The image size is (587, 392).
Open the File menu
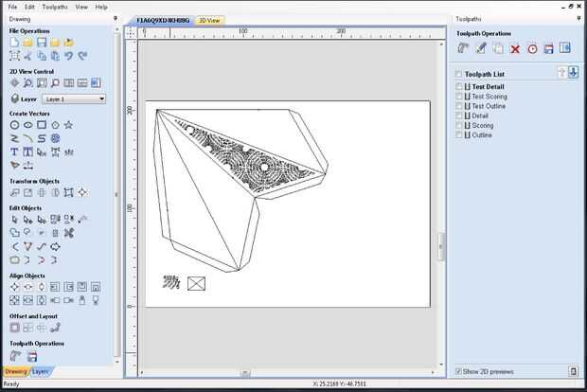coord(12,7)
